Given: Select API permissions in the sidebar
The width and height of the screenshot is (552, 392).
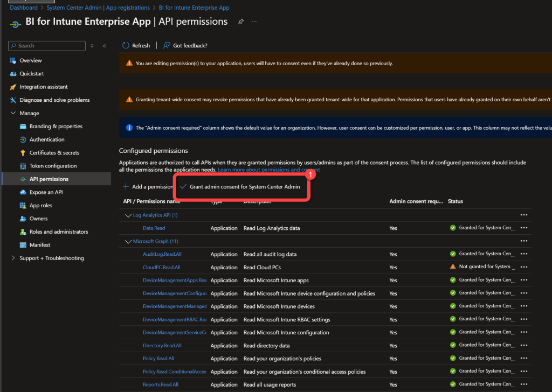Looking at the screenshot, I should (x=56, y=179).
